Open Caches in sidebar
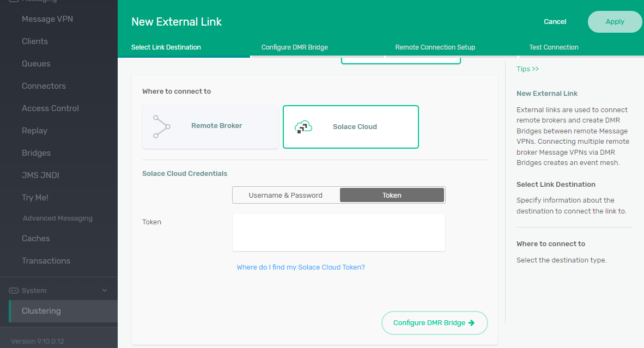This screenshot has height=348, width=644. (x=36, y=239)
